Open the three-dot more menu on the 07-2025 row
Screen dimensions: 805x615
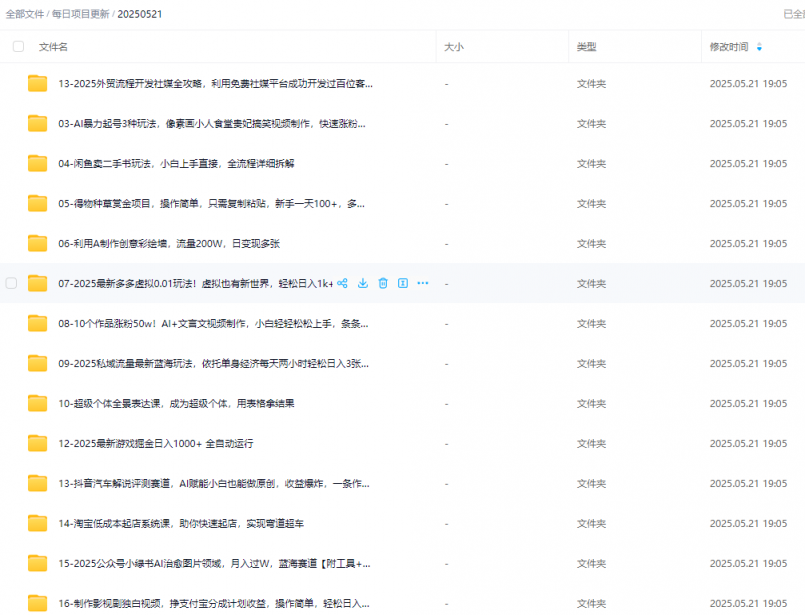tap(422, 283)
